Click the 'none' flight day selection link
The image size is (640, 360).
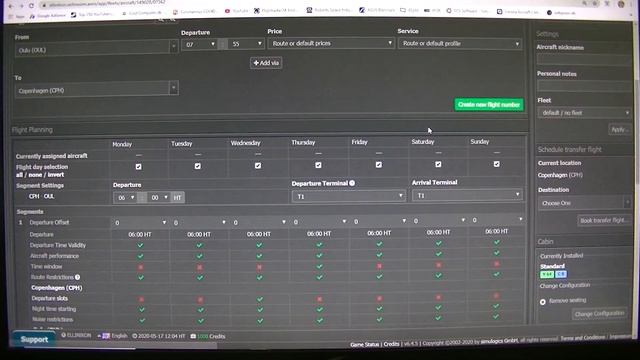click(x=35, y=175)
